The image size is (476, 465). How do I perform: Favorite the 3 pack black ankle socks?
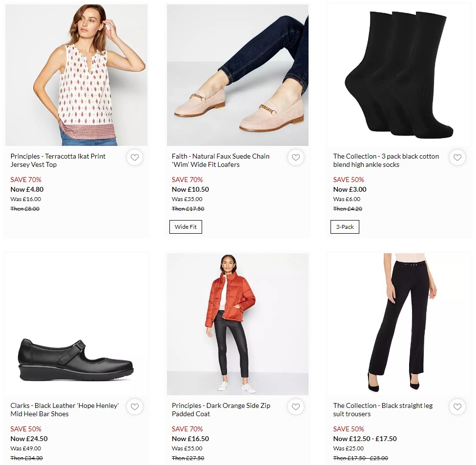[457, 158]
